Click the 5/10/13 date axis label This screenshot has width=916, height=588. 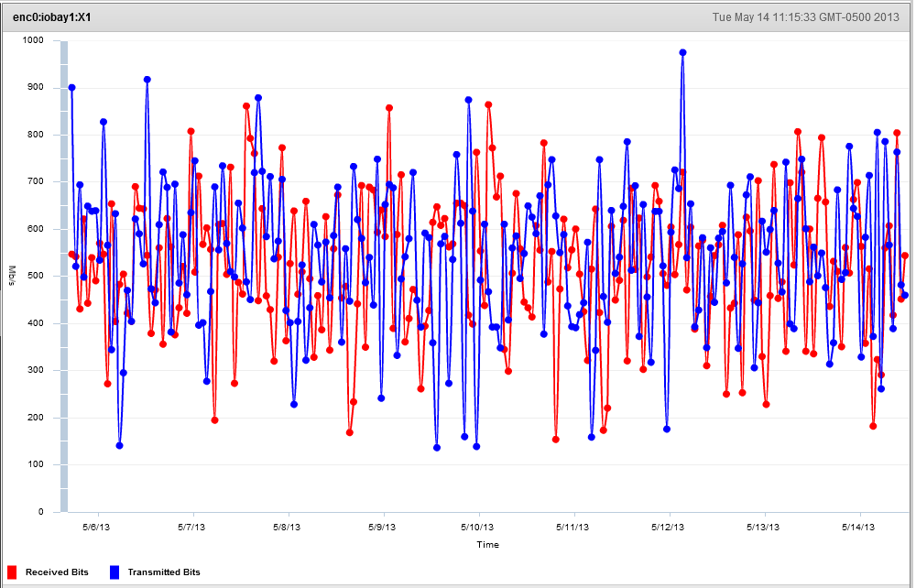coord(476,528)
